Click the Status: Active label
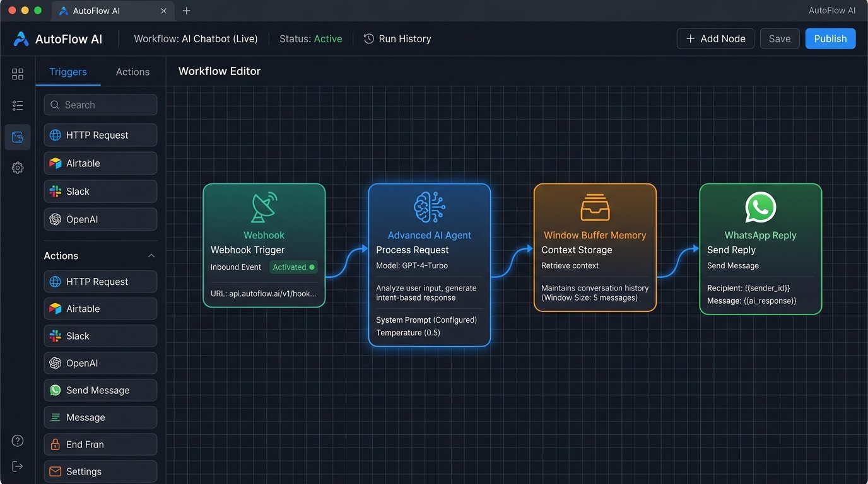Screen dimensions: 868x484 point(311,38)
